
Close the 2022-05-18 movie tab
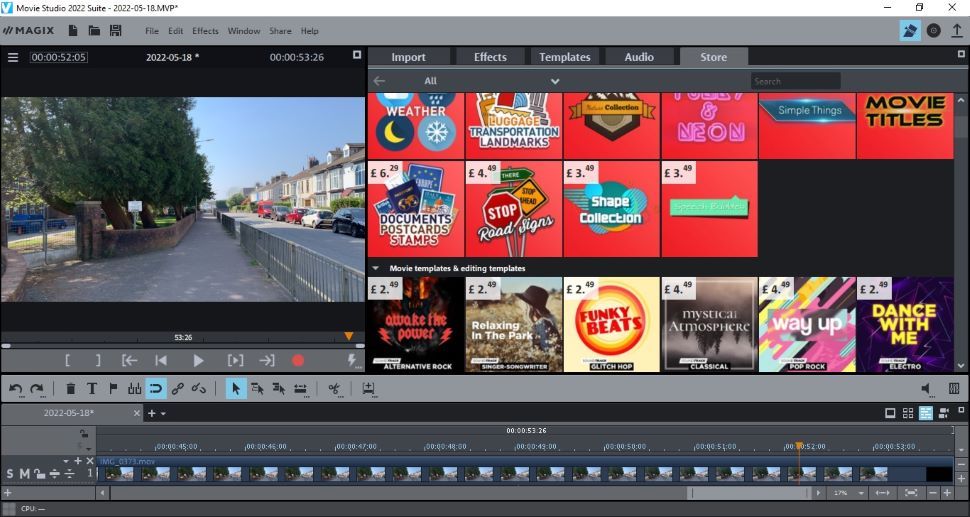click(137, 413)
